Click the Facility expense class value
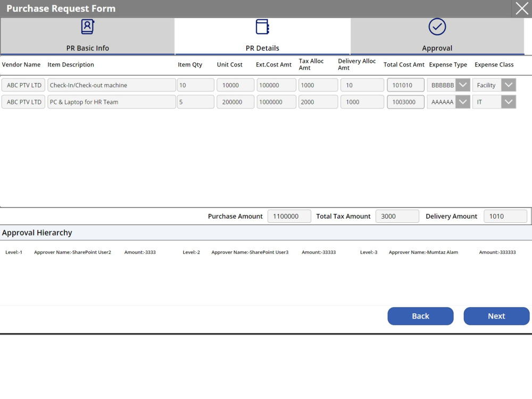Image resolution: width=532 pixels, height=399 pixels. pos(487,85)
